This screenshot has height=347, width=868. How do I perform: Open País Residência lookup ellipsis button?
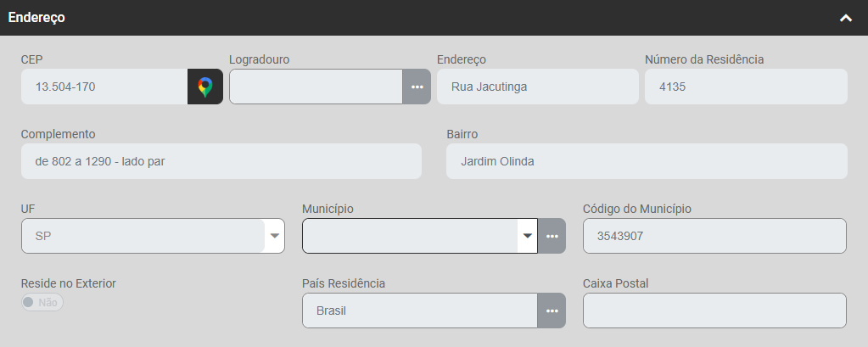point(552,311)
